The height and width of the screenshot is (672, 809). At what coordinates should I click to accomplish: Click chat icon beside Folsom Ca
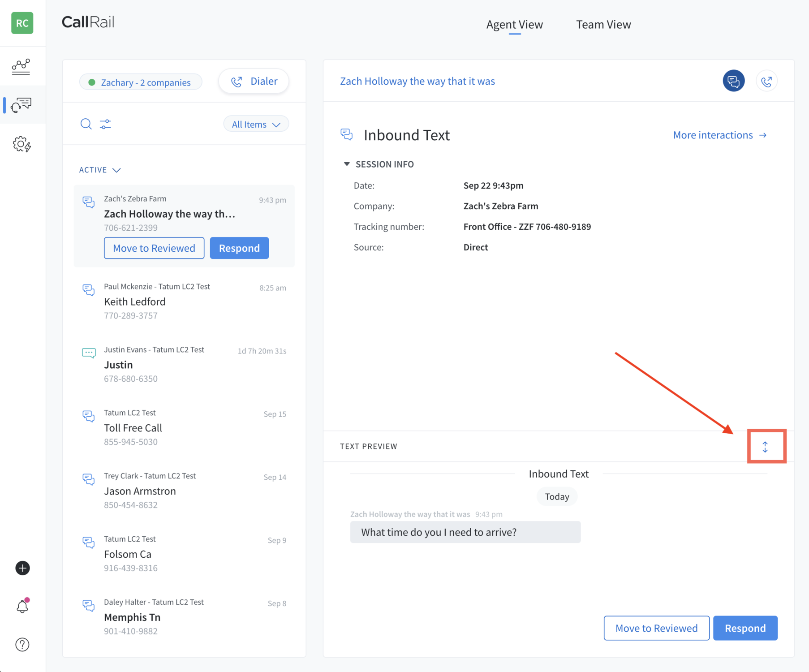pos(89,543)
